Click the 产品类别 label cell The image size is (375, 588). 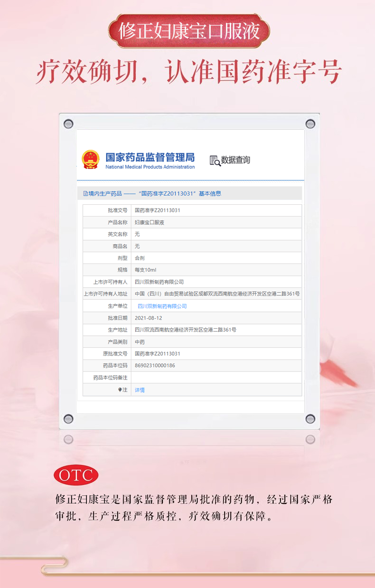pyautogui.click(x=107, y=341)
